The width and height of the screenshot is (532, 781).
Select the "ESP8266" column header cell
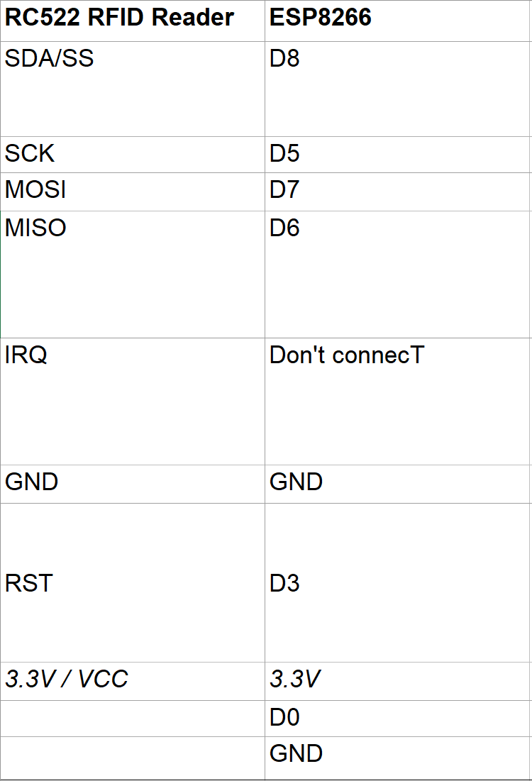coord(321,18)
